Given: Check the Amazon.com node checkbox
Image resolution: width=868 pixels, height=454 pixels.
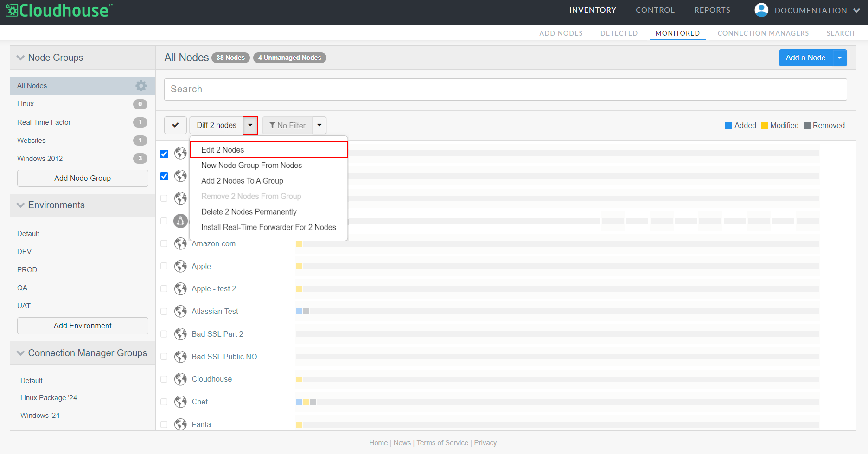Looking at the screenshot, I should pos(164,243).
